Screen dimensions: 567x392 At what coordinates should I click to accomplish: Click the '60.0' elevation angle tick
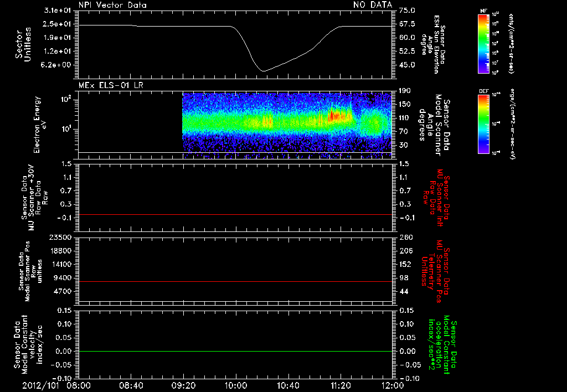coord(407,38)
